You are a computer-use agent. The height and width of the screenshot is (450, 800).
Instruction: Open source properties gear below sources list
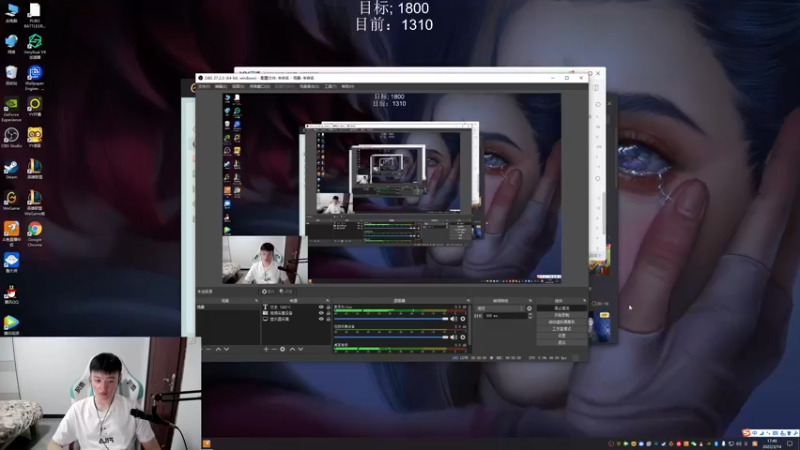pos(283,349)
